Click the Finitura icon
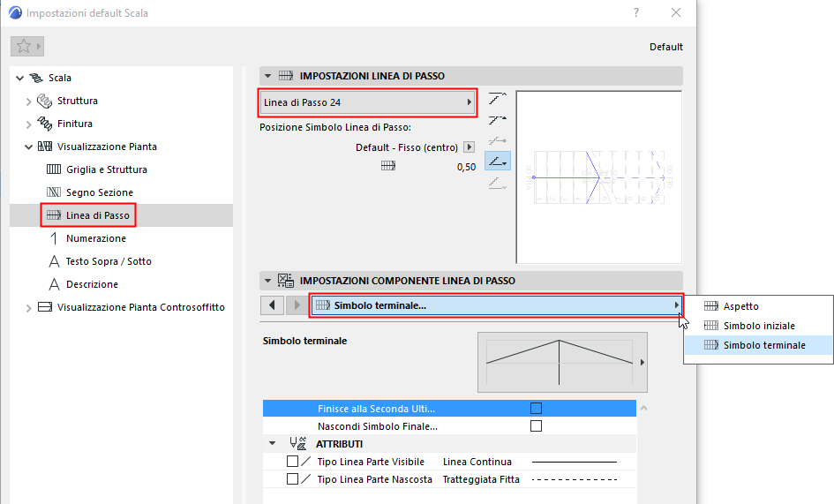 click(x=45, y=124)
